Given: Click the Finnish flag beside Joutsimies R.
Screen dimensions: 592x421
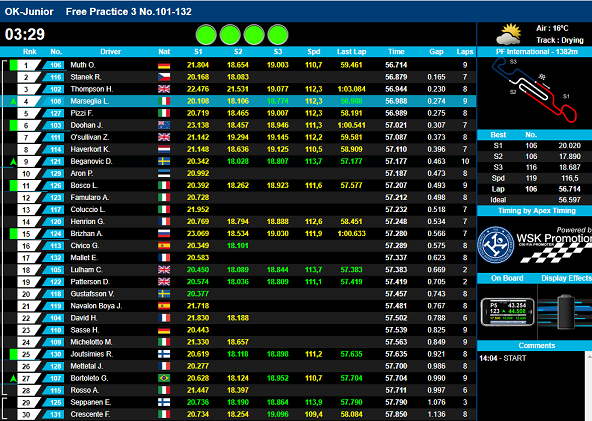Looking at the screenshot, I should (164, 354).
